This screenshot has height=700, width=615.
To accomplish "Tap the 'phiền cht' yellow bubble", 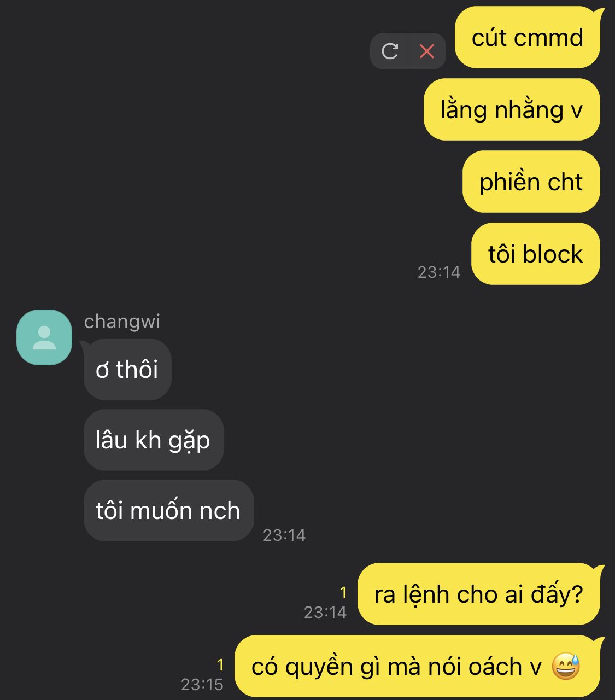I will (x=531, y=182).
